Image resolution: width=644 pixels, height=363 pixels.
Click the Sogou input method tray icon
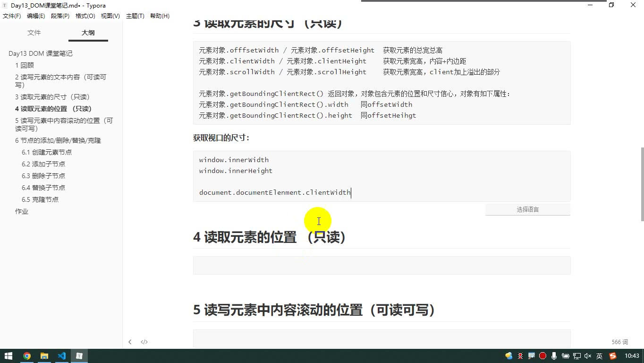[x=613, y=356]
